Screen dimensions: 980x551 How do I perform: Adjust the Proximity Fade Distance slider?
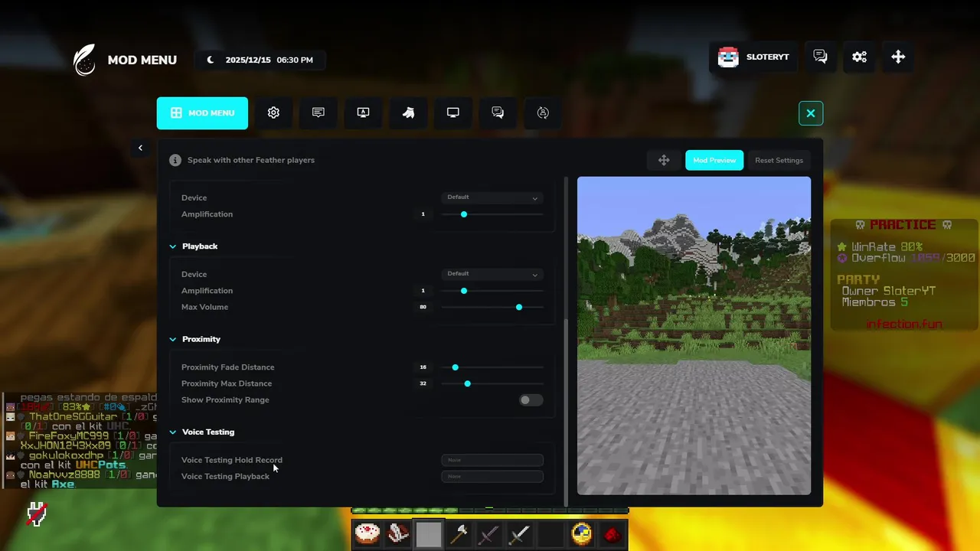pos(492,367)
